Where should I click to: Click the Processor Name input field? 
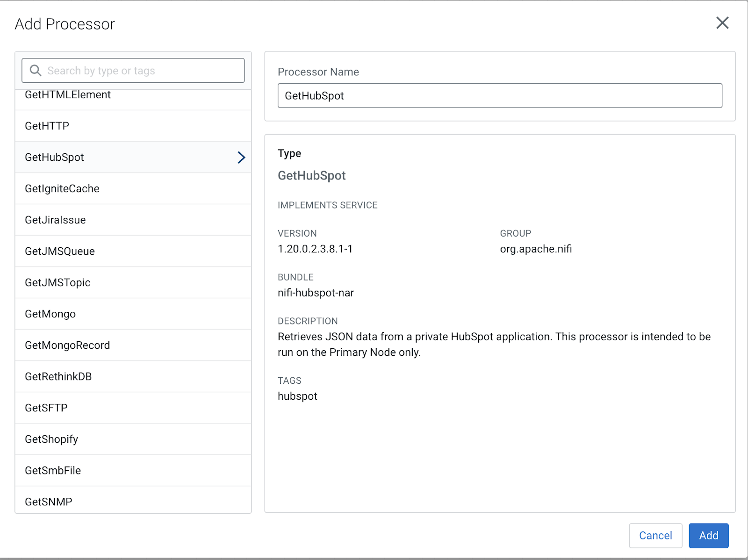[x=500, y=96]
